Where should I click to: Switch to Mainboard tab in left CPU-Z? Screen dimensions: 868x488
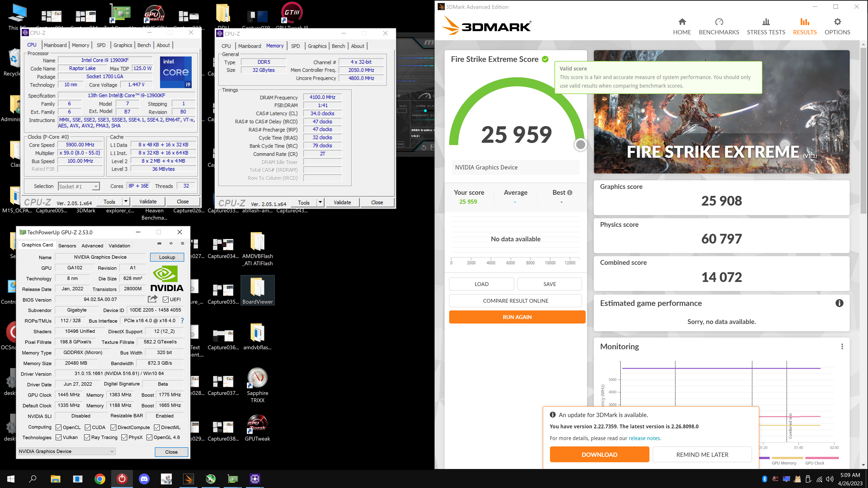(55, 45)
